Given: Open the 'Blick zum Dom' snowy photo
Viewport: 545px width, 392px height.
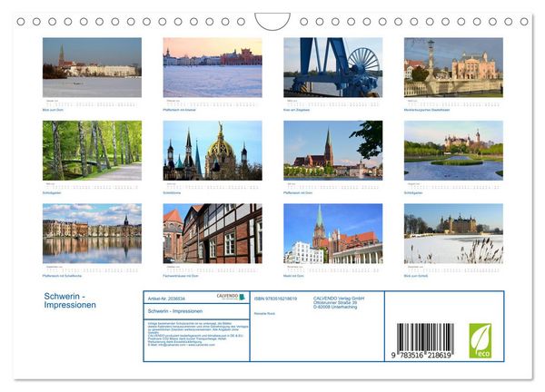Looking at the screenshot, I should click(92, 67).
